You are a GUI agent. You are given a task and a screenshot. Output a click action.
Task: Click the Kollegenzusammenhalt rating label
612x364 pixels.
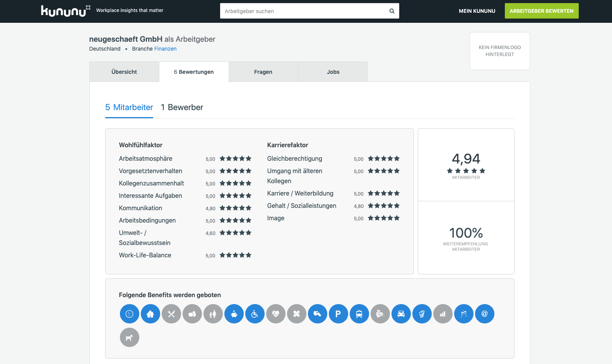coord(151,183)
